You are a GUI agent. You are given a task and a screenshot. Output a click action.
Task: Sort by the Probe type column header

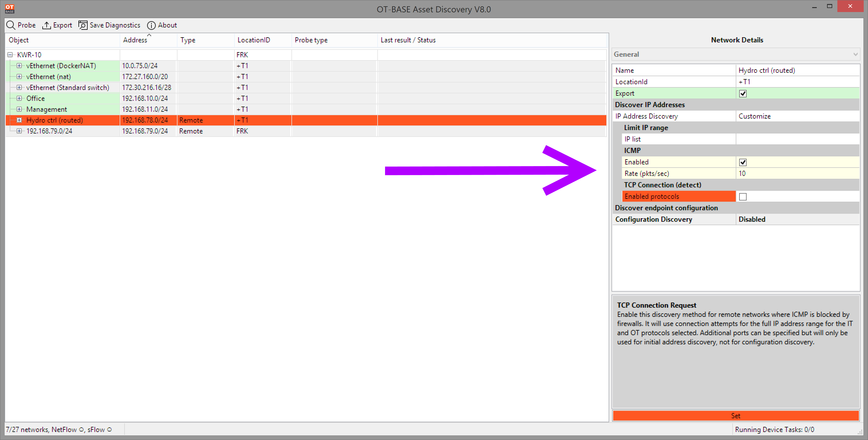334,40
